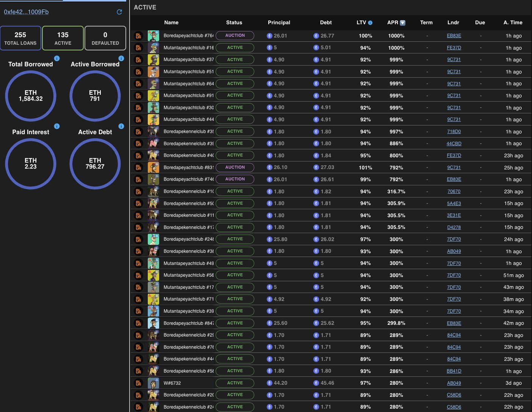
Task: Click Blur icon in Boredapekennelclub #35 row
Action: click(138, 132)
